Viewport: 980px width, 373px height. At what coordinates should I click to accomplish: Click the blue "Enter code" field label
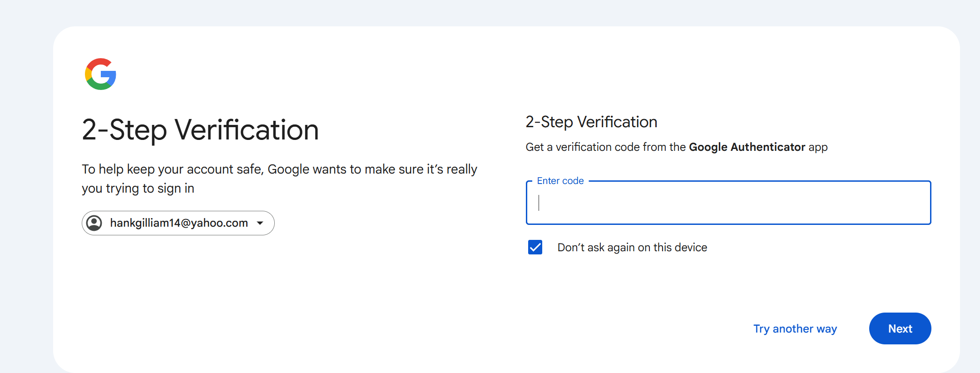pos(560,181)
